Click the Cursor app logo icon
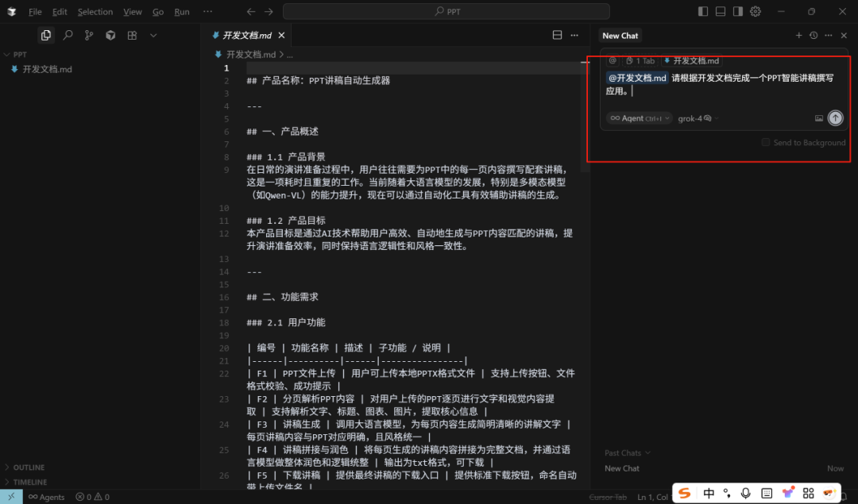 tap(11, 11)
